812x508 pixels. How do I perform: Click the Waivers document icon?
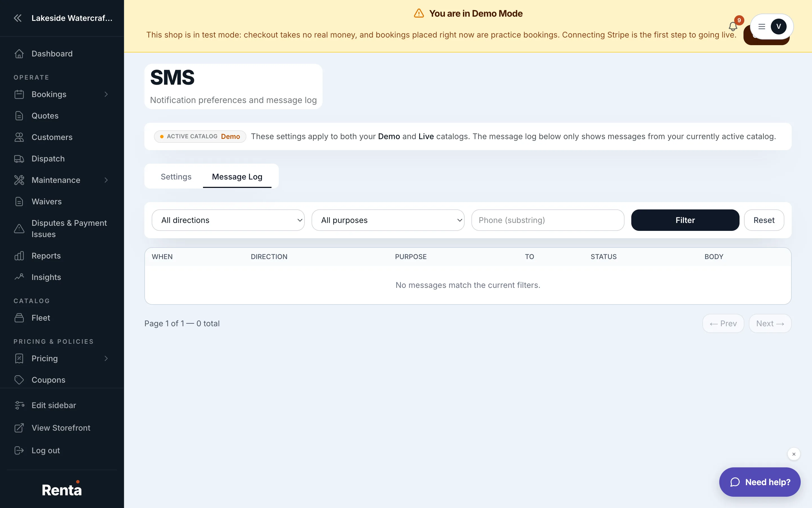19,202
